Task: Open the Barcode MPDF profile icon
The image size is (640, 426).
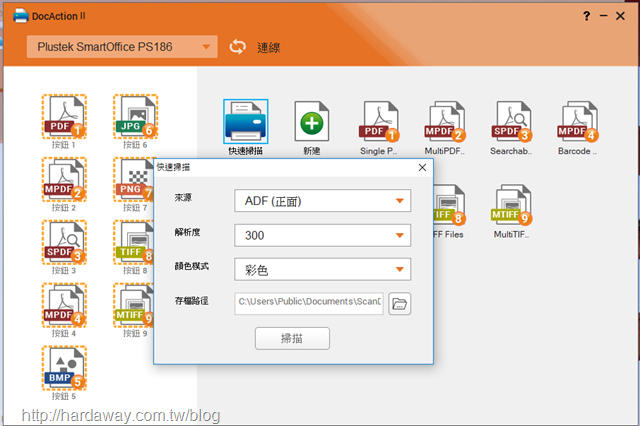Action: point(578,122)
